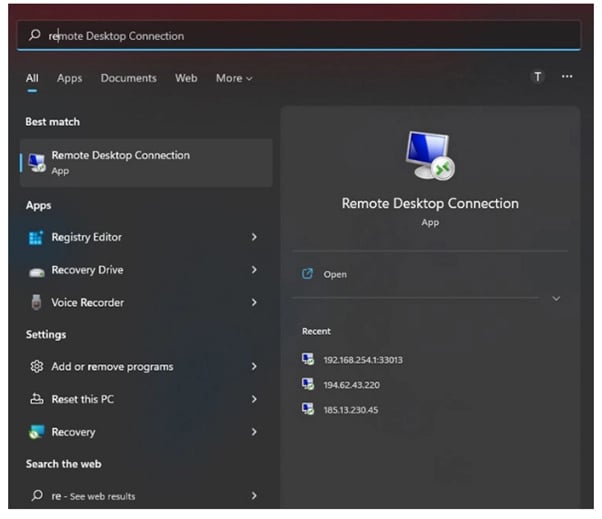602x519 pixels.
Task: Click the T user account avatar
Action: [x=538, y=77]
